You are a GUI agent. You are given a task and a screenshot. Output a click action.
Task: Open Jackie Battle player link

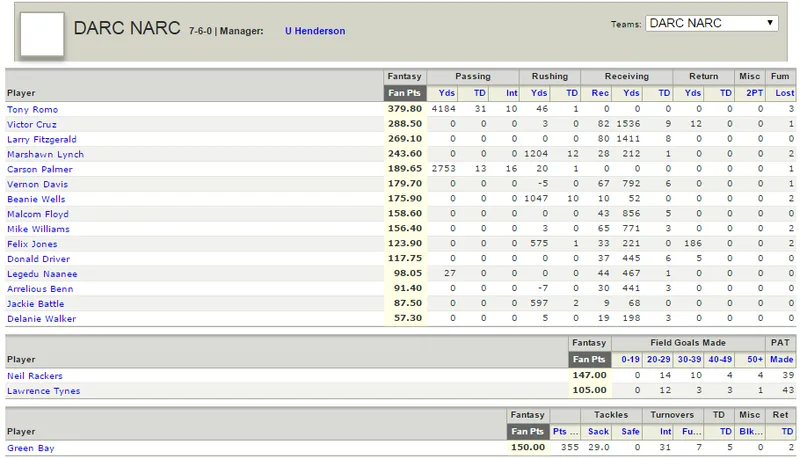point(35,303)
